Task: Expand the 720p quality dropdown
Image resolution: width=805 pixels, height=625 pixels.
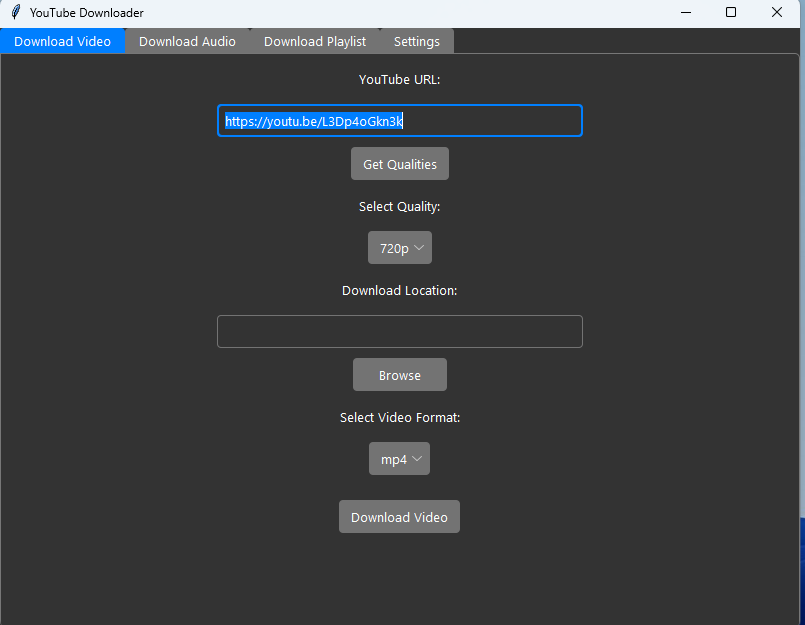Action: (399, 248)
